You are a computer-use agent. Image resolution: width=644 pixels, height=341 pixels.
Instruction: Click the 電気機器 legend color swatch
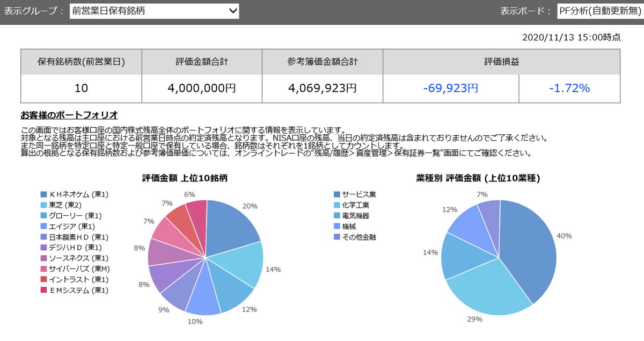(x=337, y=216)
